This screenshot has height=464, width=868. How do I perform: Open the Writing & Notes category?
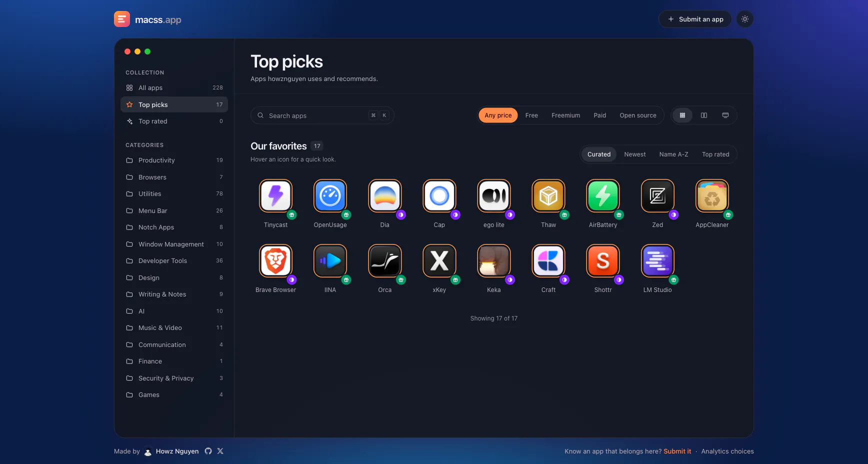tap(174, 294)
